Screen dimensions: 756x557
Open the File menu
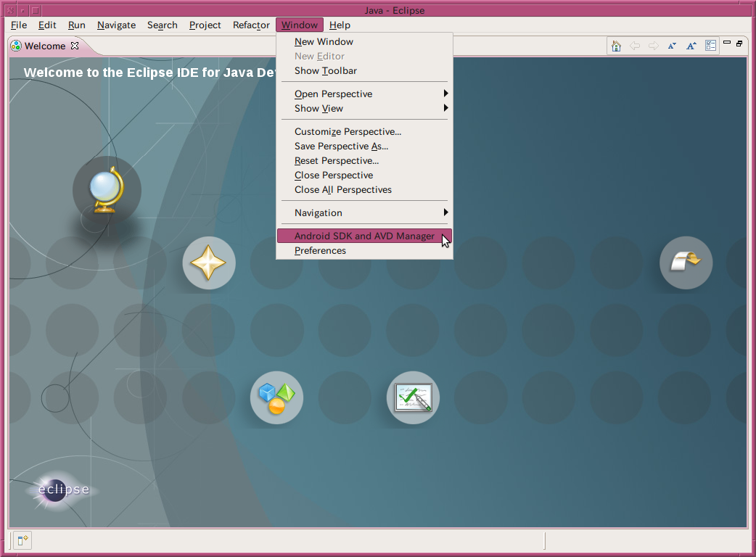click(19, 25)
